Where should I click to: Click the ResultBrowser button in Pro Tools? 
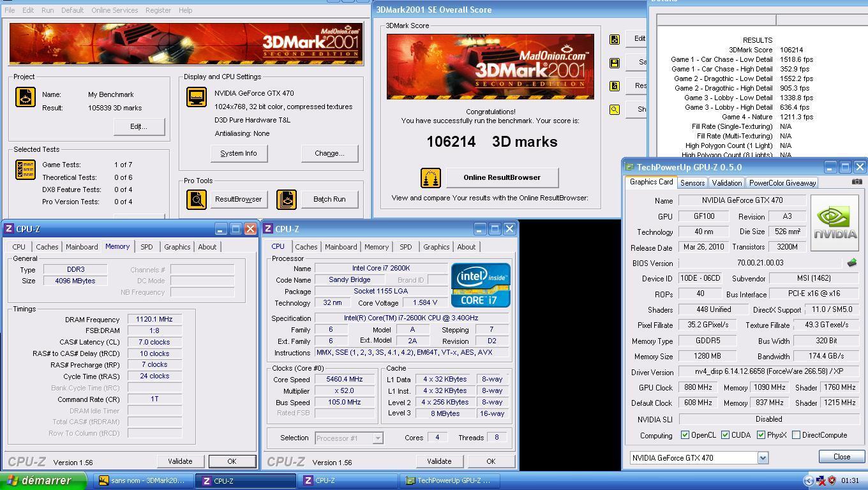238,199
